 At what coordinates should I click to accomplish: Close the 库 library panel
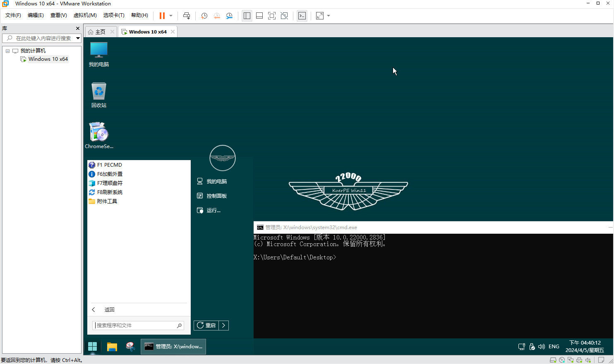(78, 28)
